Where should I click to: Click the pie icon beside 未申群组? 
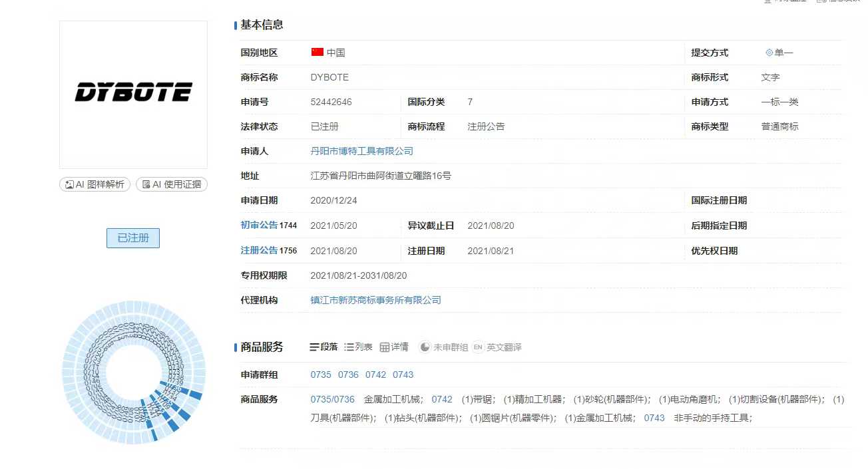click(x=425, y=347)
